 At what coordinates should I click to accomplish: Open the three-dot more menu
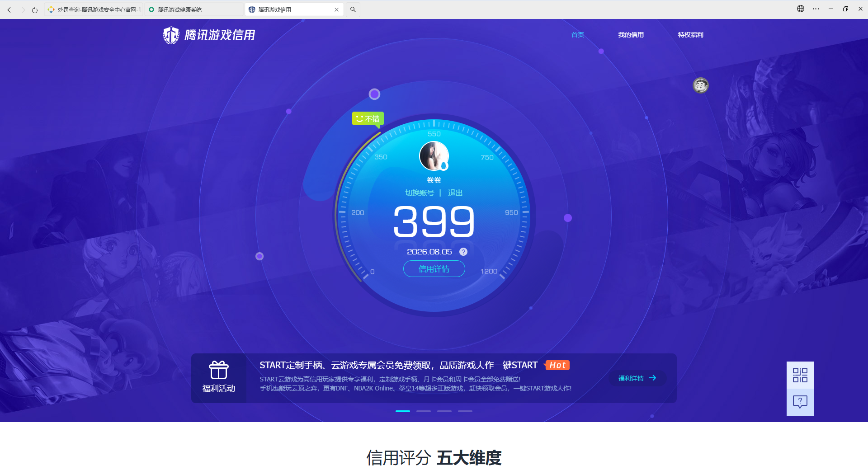pos(816,9)
